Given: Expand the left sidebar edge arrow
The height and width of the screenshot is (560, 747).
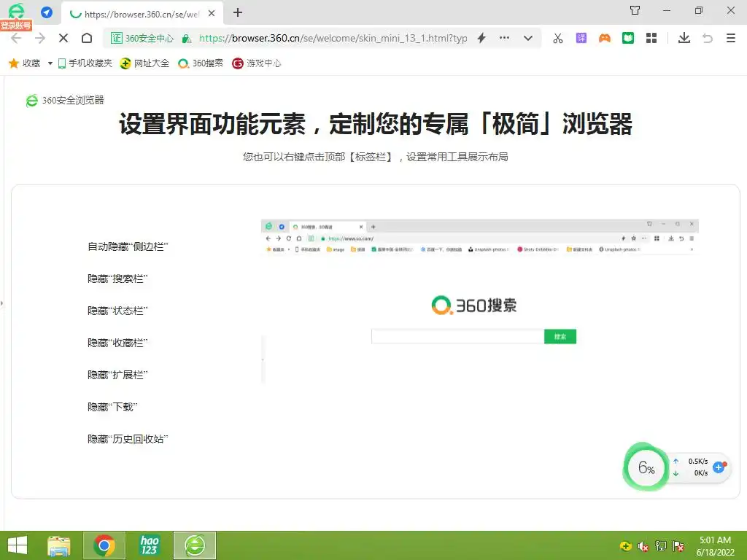Looking at the screenshot, I should [x=2, y=303].
